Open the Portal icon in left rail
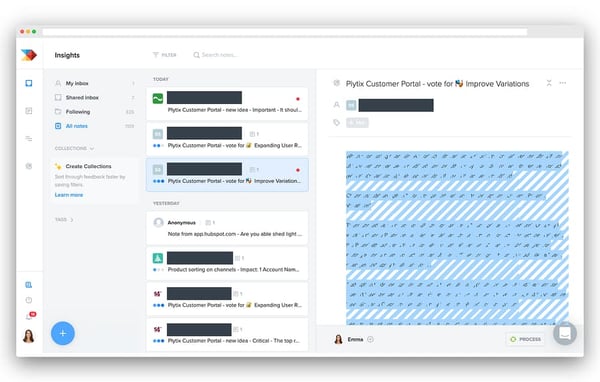 (29, 166)
